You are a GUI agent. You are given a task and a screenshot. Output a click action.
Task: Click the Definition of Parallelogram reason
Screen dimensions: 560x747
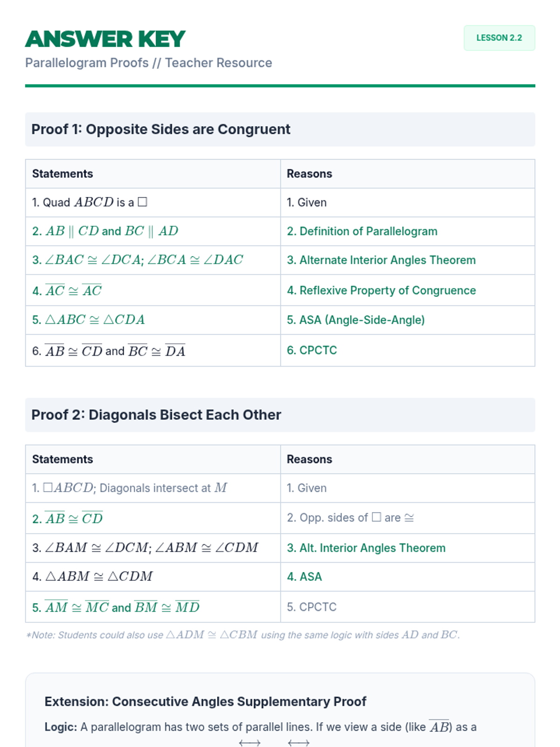tap(362, 232)
